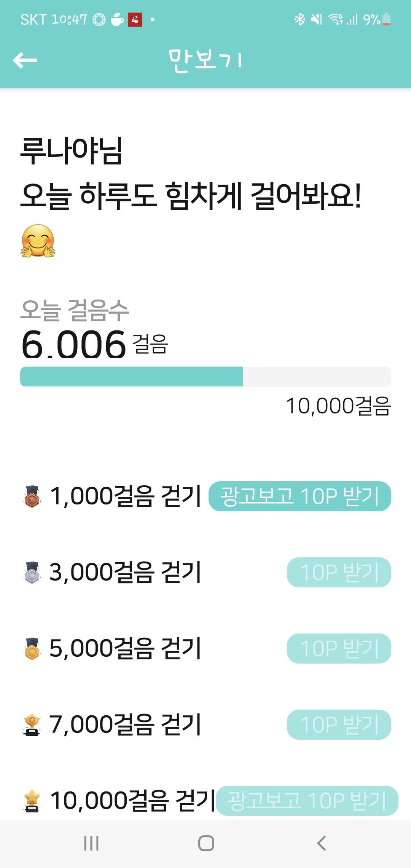411x868 pixels.
Task: Tap the star trophy icon for 10,000걸음
Action: (x=32, y=801)
